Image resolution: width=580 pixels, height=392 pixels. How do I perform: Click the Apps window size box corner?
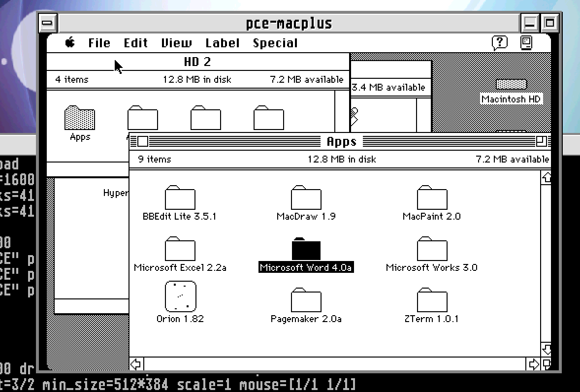(x=547, y=364)
